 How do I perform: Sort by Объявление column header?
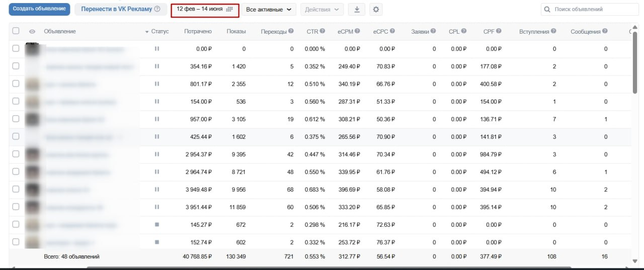(x=60, y=31)
